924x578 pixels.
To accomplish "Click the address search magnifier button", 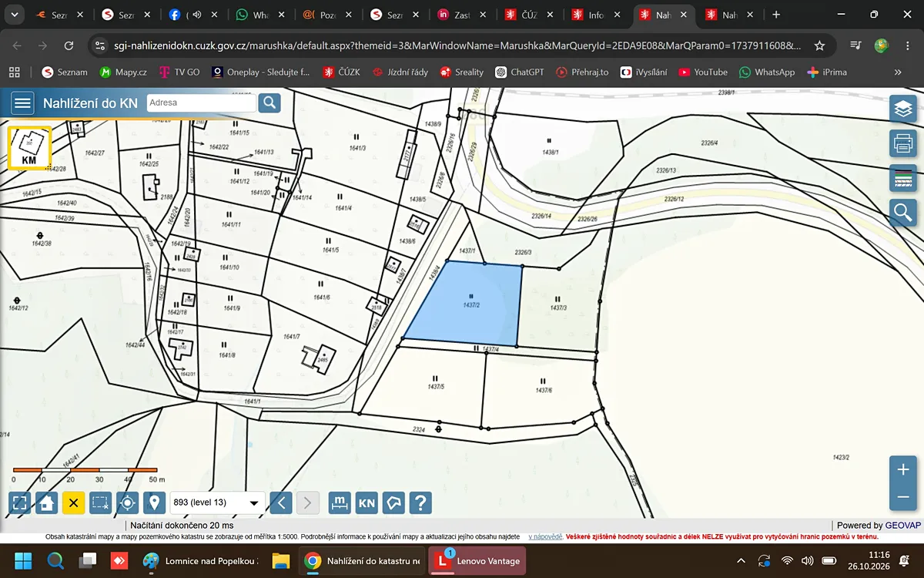I will 269,102.
